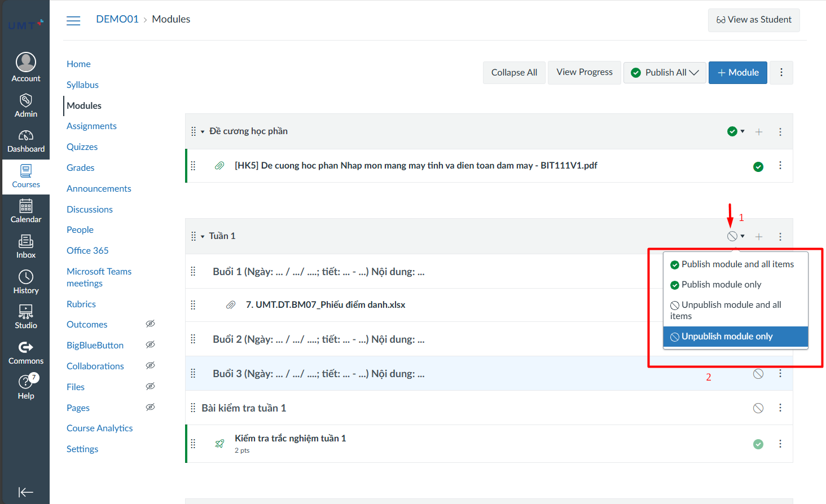Open the Assignments course link
This screenshot has width=826, height=504.
pyautogui.click(x=91, y=126)
